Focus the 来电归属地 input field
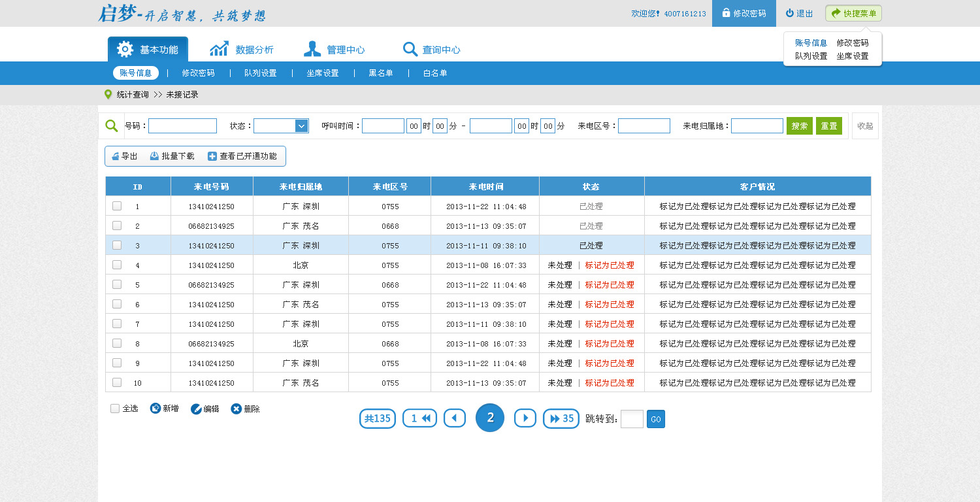The height and width of the screenshot is (502, 980). point(757,125)
